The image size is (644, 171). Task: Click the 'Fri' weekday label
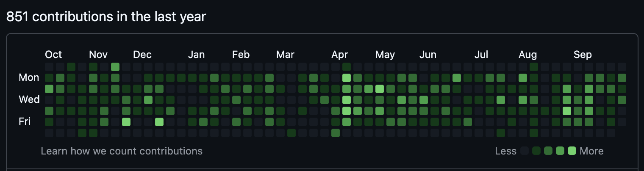pos(24,121)
